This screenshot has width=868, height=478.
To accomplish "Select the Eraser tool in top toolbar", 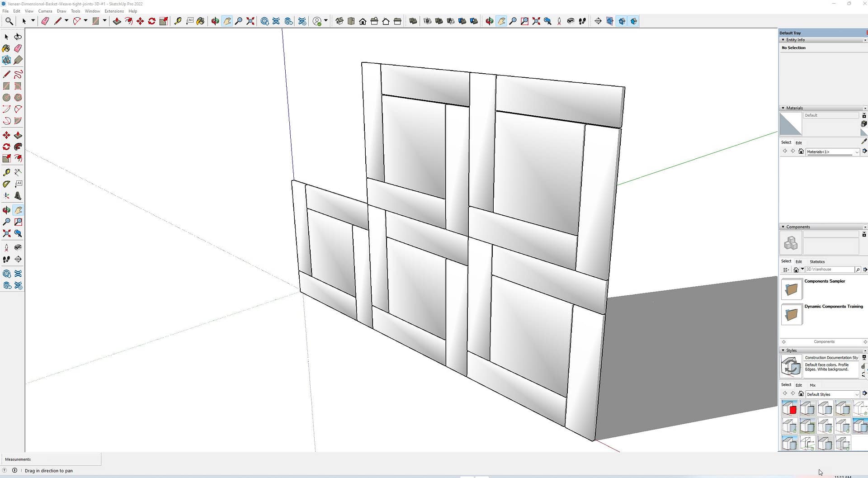I will point(45,21).
